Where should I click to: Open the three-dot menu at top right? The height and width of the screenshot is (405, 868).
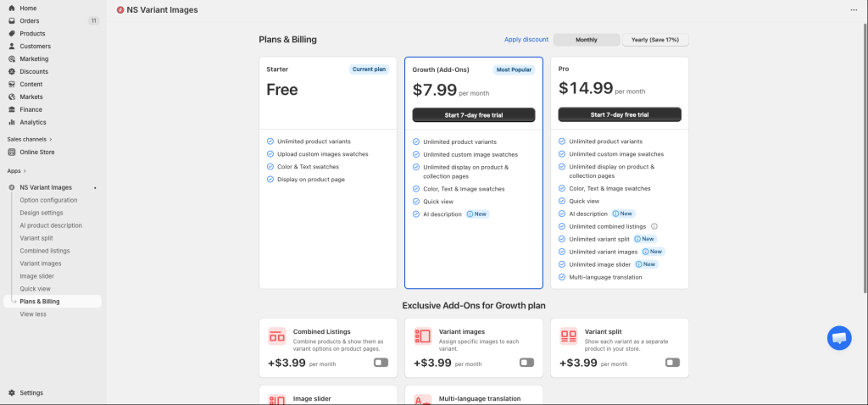854,10
